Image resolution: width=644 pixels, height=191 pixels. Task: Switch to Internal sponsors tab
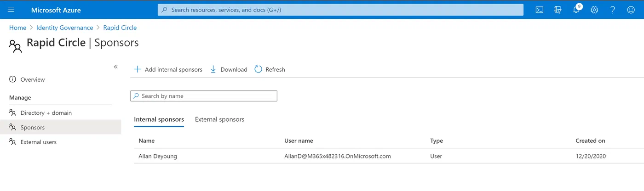159,119
